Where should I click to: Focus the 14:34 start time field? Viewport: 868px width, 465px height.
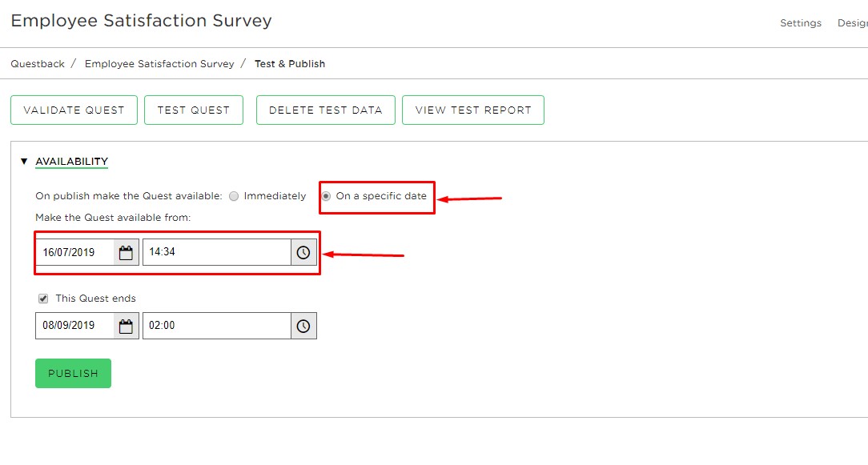click(x=217, y=252)
